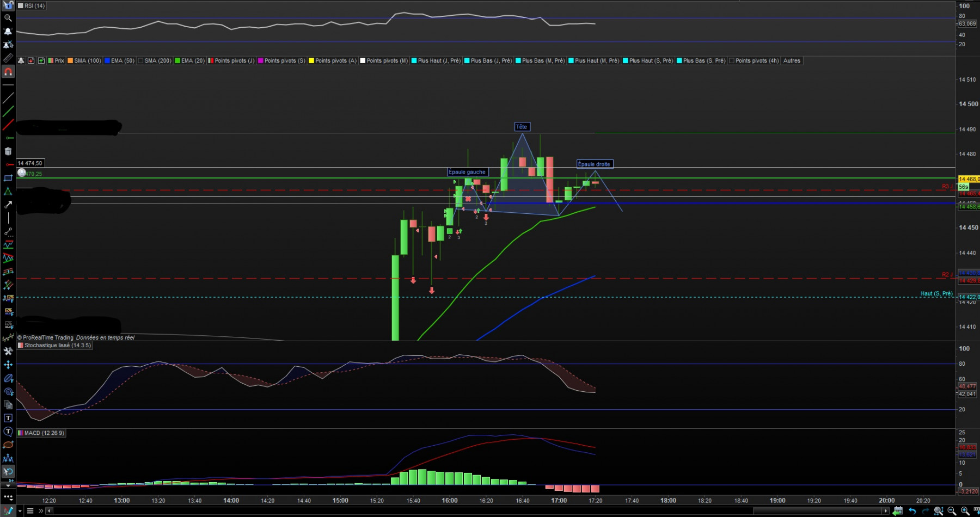Click the pencil drawing mode icon

pyautogui.click(x=8, y=510)
